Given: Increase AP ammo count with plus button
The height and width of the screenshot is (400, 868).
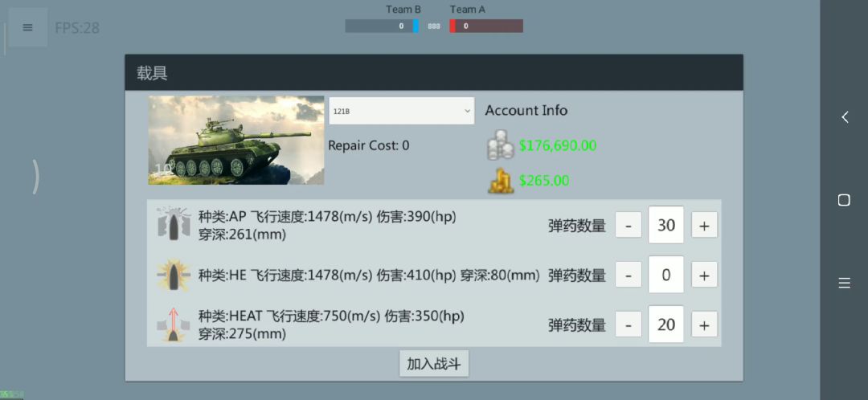Looking at the screenshot, I should (704, 226).
